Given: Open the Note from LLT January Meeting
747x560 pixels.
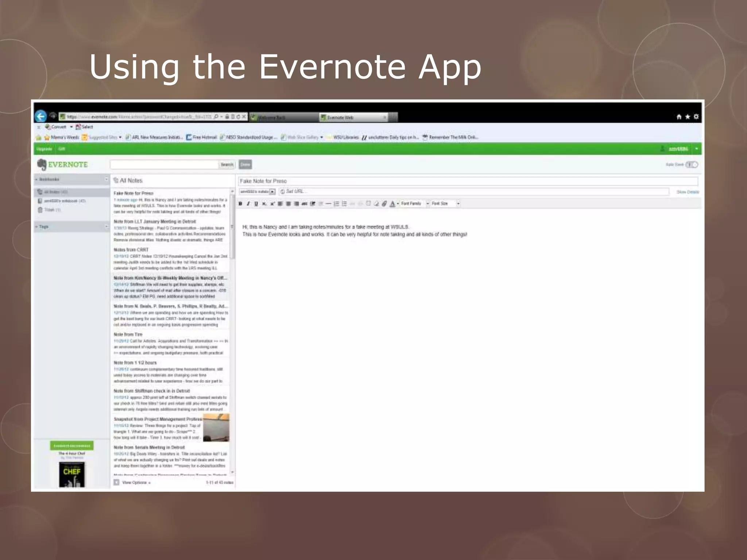Looking at the screenshot, I should (170, 230).
